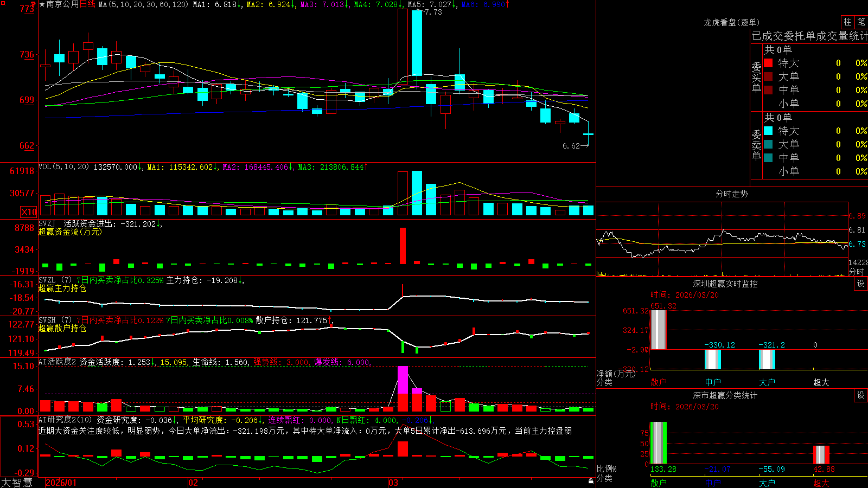Click the bright red 特大 buy swatch

(x=768, y=63)
